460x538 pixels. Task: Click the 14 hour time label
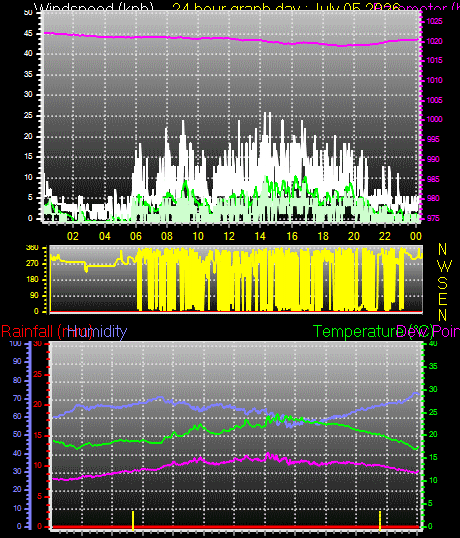(260, 236)
